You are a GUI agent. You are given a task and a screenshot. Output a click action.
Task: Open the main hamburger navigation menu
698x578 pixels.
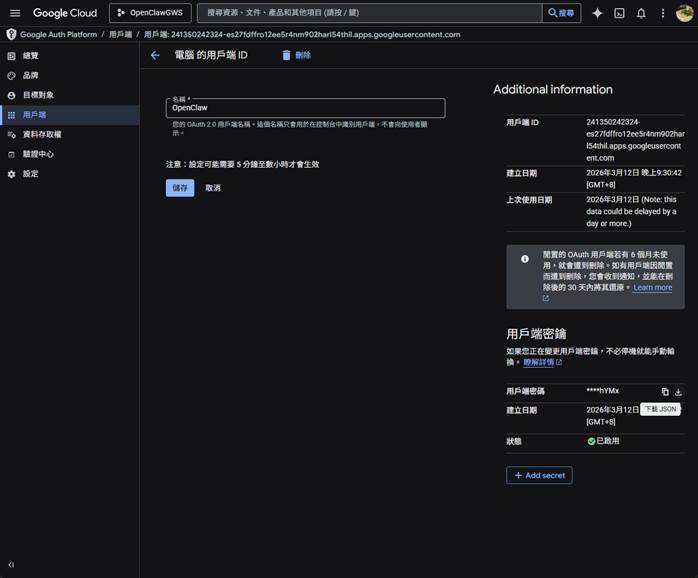point(15,13)
